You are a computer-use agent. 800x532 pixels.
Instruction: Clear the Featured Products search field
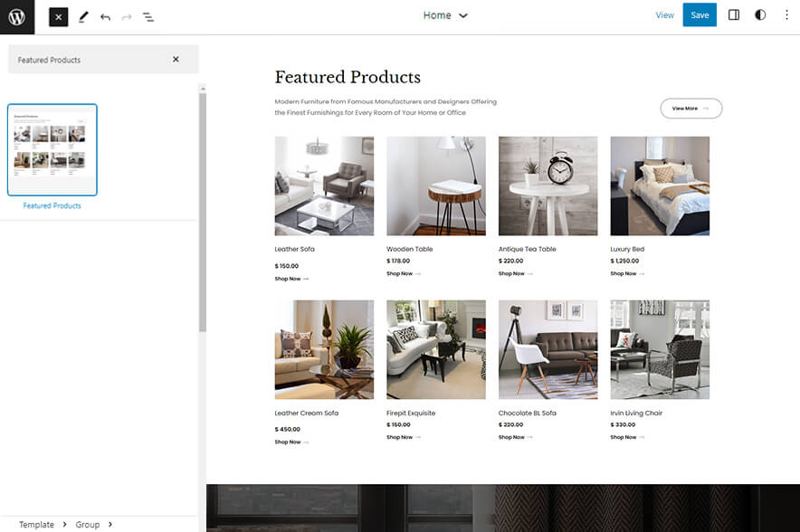[176, 60]
